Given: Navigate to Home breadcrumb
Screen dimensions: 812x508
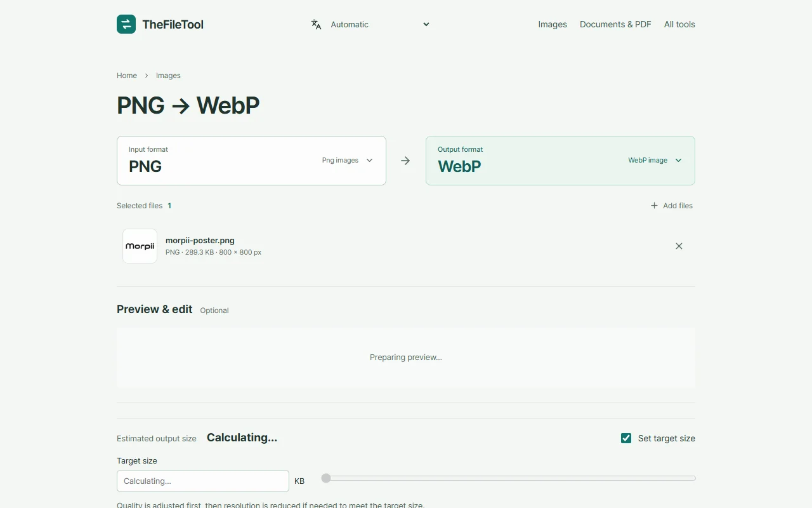Looking at the screenshot, I should pos(127,76).
